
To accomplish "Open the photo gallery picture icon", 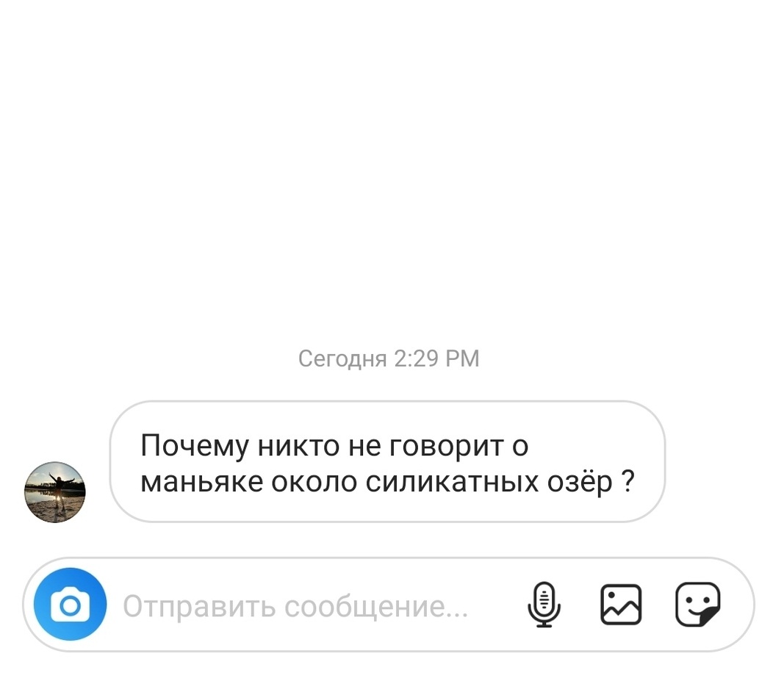I will point(620,605).
